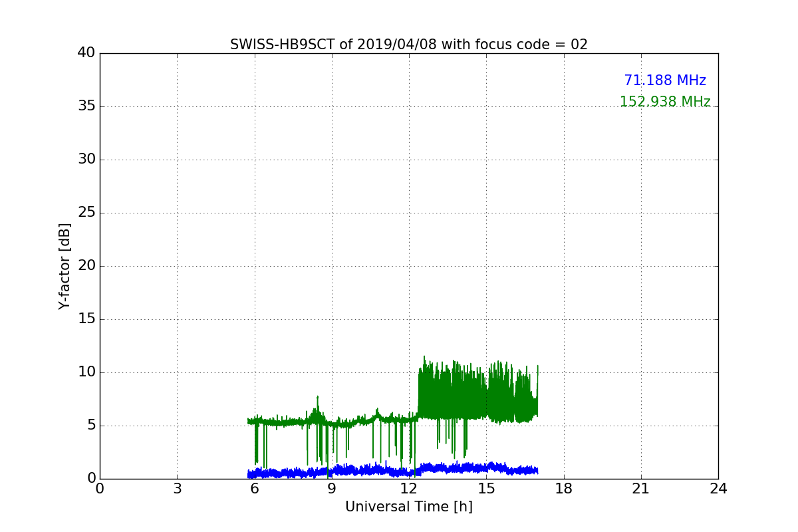Click y-axis tick label 10

86,372
